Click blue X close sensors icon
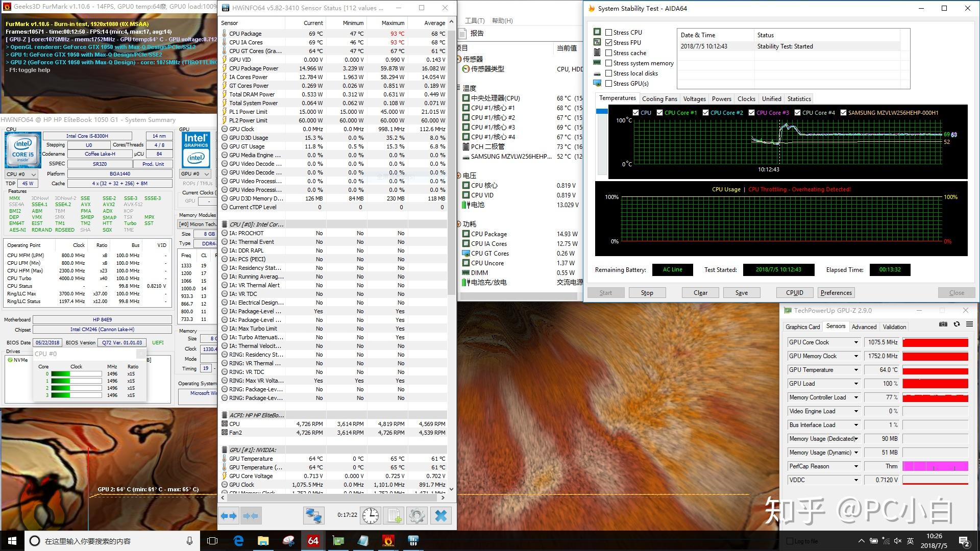 441,516
